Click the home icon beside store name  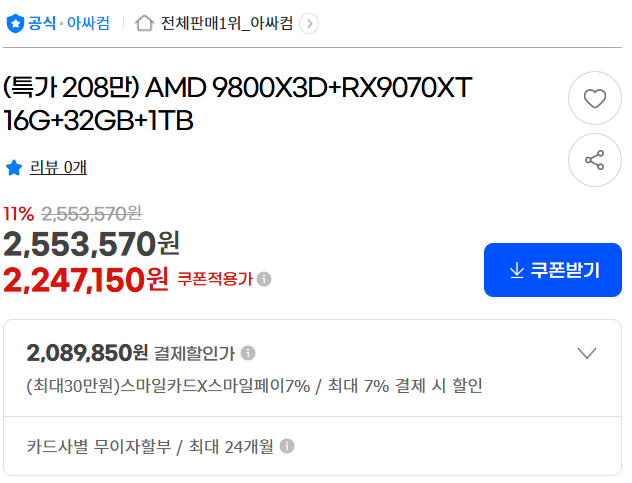[x=144, y=23]
